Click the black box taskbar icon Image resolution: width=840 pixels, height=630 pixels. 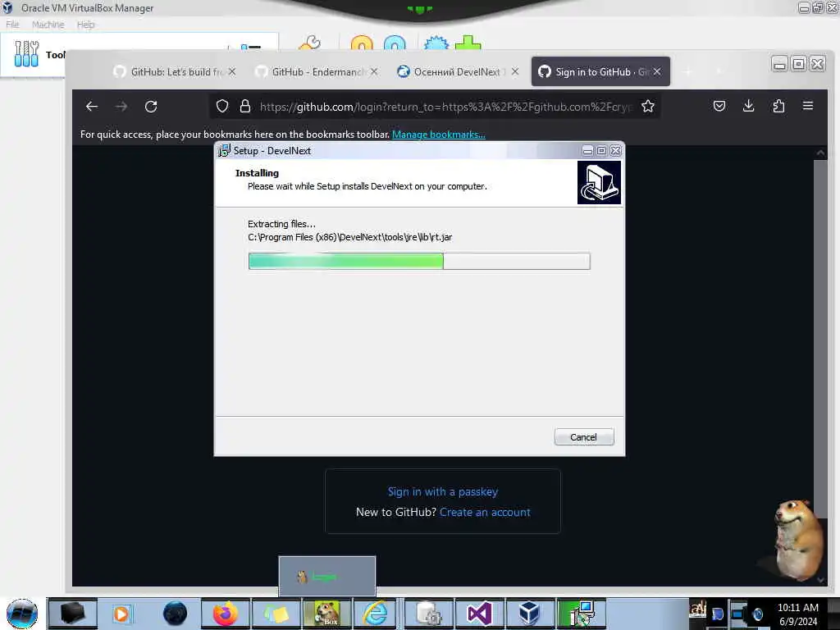[73, 614]
